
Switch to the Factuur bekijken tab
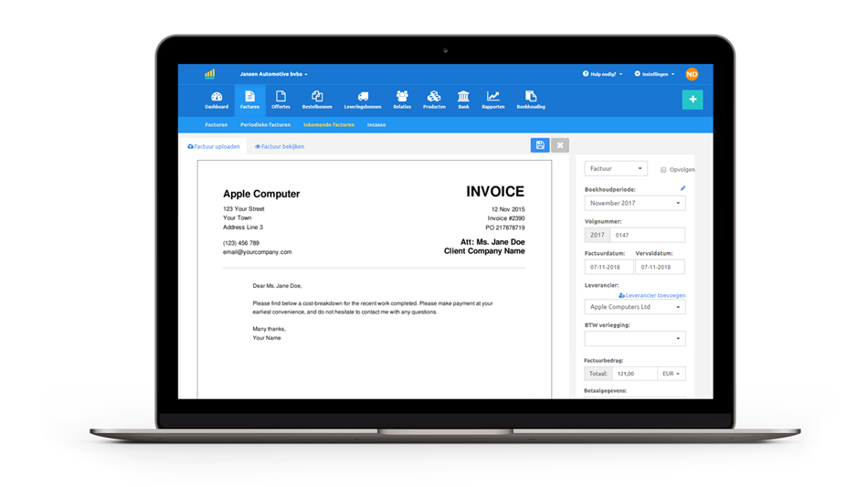[280, 146]
